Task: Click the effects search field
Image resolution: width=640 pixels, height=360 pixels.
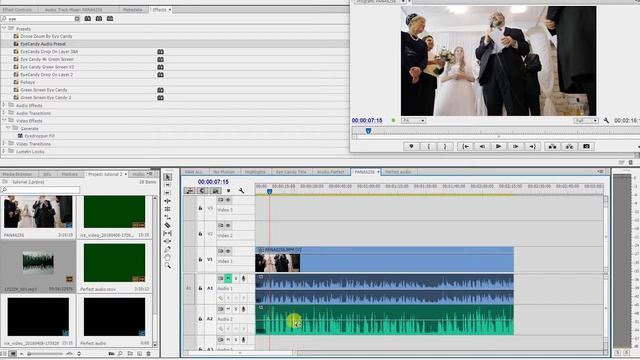Action: click(x=40, y=19)
